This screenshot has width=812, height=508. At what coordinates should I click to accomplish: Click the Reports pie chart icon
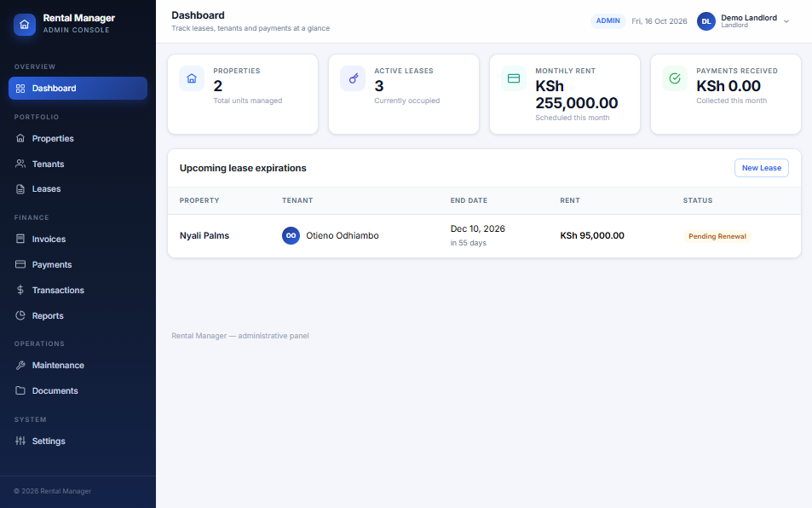(20, 315)
